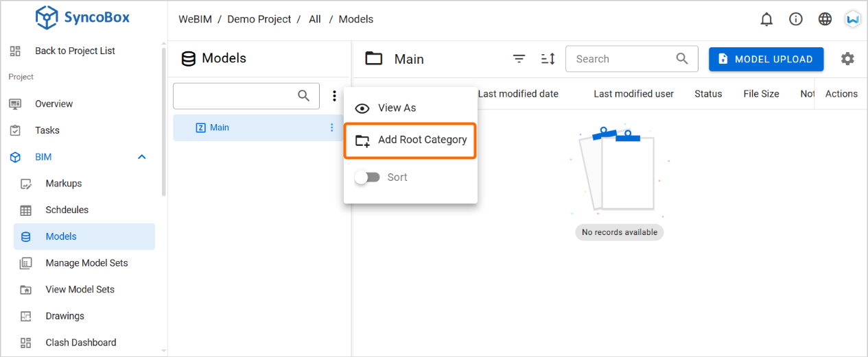Click the database icon next to Models title

pyautogui.click(x=188, y=59)
